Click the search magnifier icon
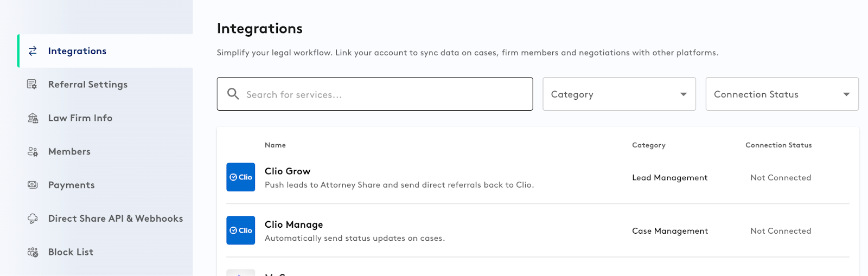 [x=233, y=94]
